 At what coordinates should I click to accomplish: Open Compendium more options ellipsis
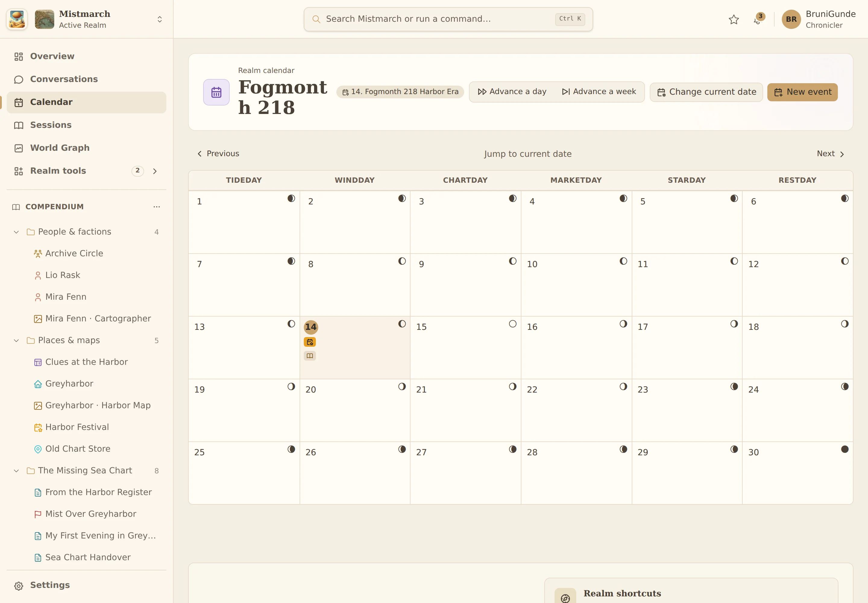(157, 207)
